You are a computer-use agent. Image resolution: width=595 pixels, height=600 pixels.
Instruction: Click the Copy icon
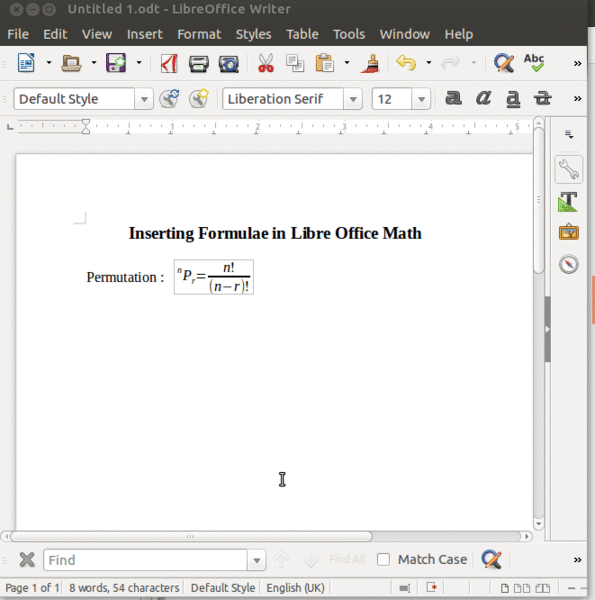point(295,63)
